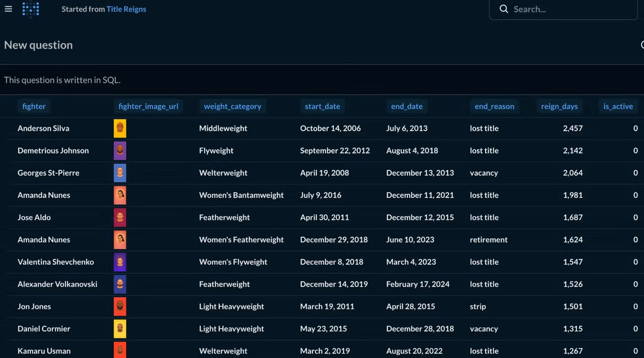
Task: Click the Women's Bantamweight cell
Action: point(241,195)
